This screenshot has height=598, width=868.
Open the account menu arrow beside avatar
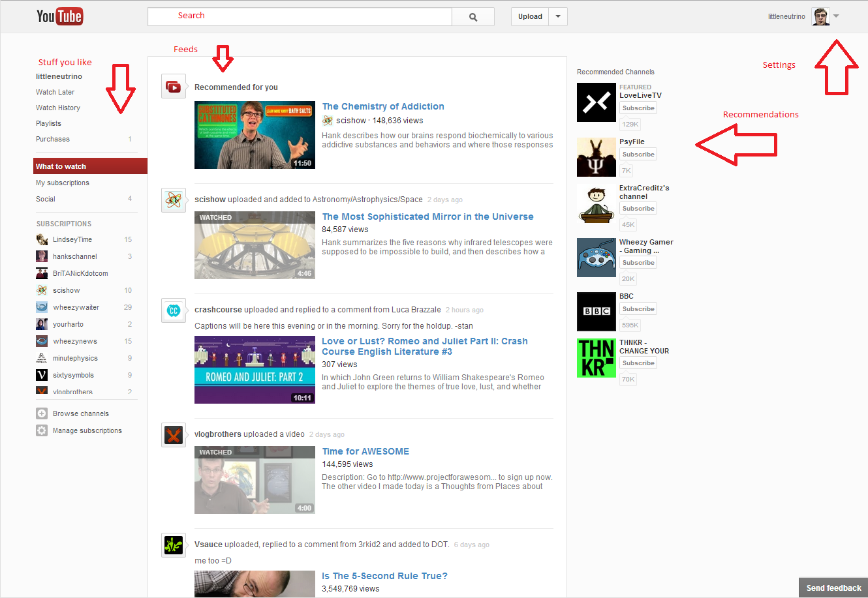pos(837,16)
